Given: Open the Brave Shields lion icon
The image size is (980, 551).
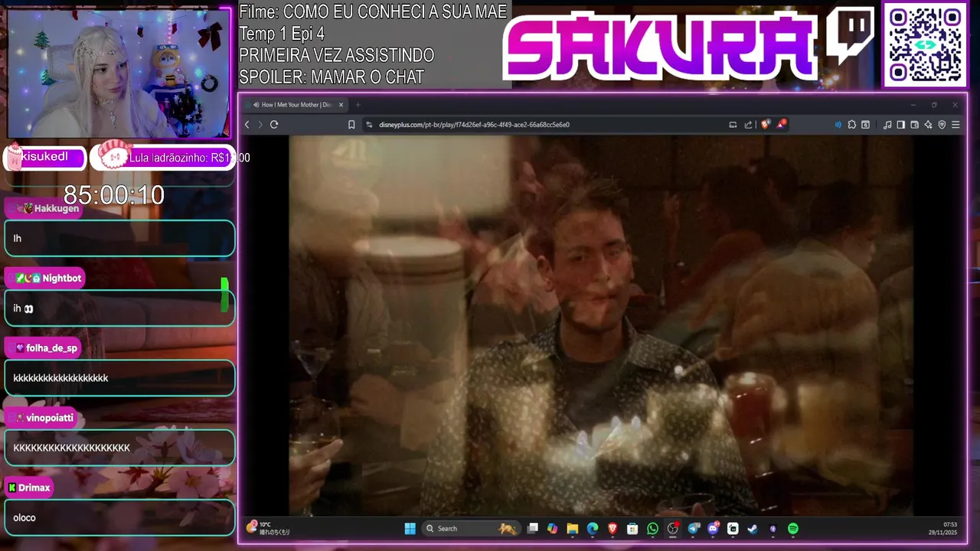Looking at the screenshot, I should [x=765, y=124].
